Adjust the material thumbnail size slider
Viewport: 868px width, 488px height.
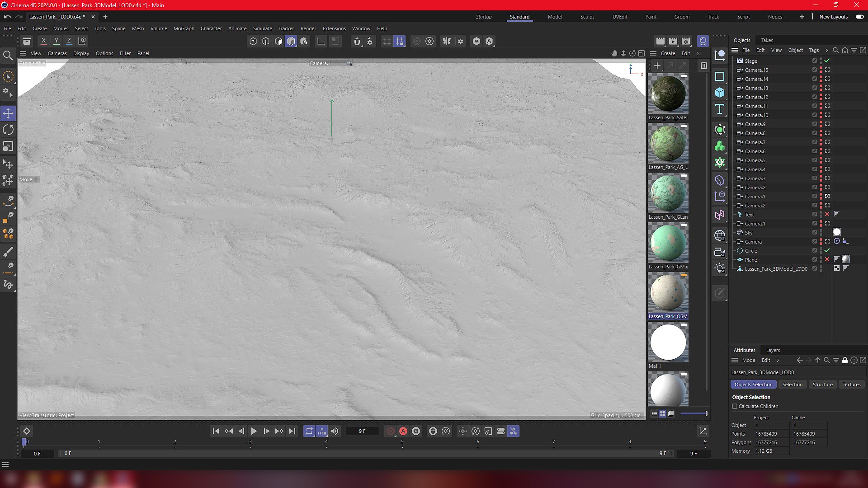click(x=694, y=413)
